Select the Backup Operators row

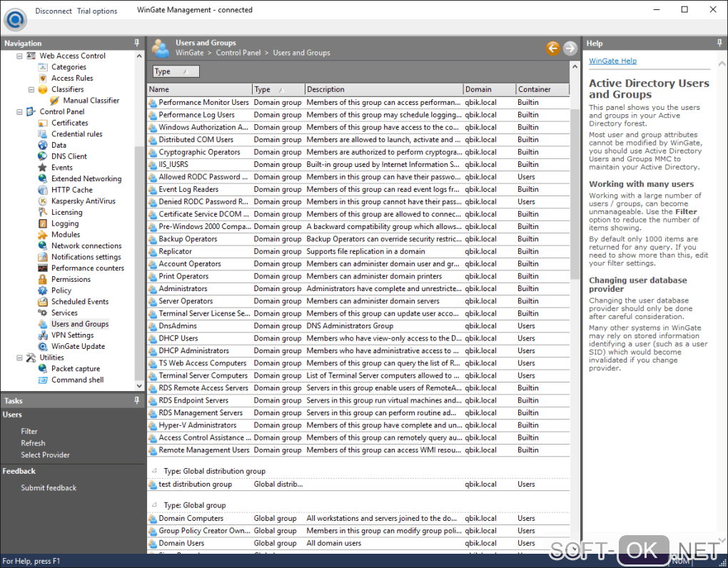[358, 239]
